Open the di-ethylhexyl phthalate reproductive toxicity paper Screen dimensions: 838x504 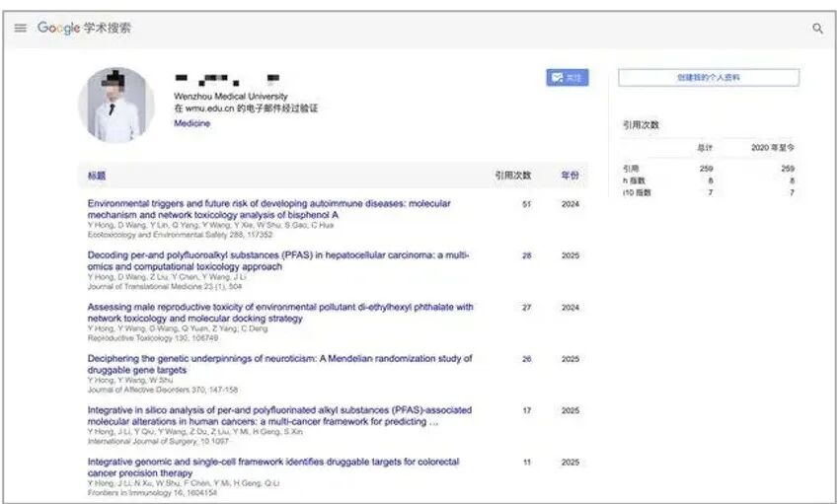point(280,313)
